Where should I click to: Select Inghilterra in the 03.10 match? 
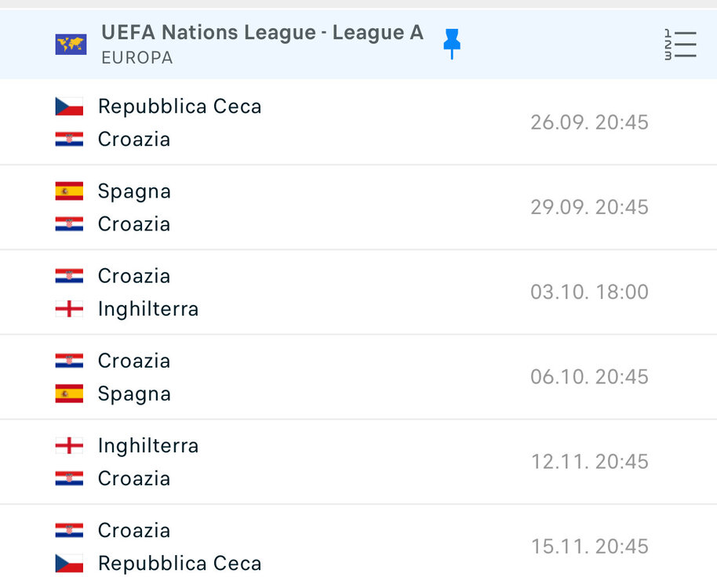(x=148, y=309)
